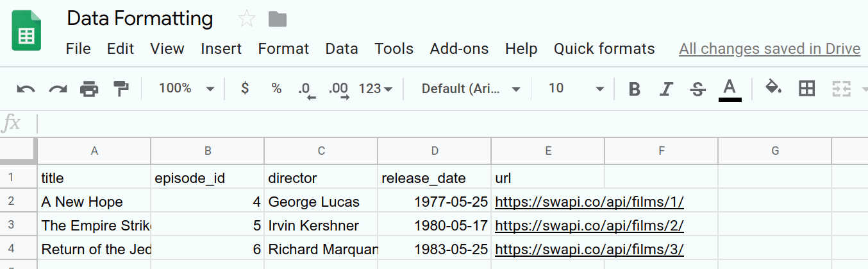Click All changes saved in Drive
This screenshot has width=868, height=269.
click(769, 49)
